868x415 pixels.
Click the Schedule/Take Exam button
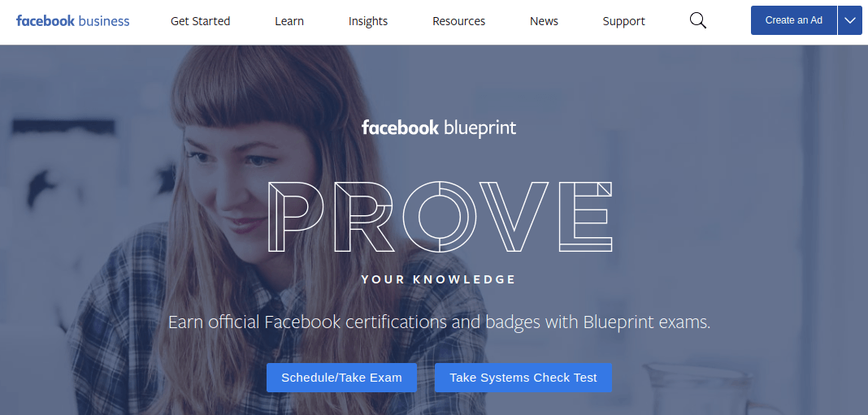tap(341, 378)
